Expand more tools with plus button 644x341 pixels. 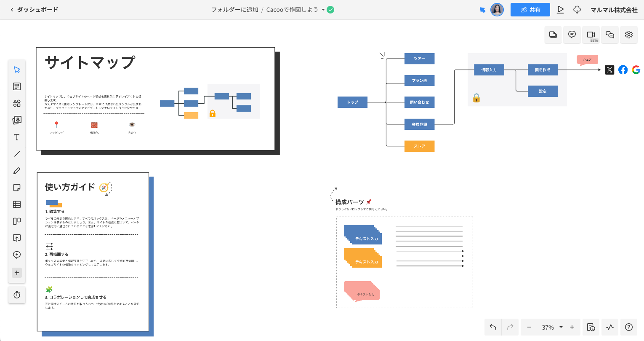click(x=17, y=273)
